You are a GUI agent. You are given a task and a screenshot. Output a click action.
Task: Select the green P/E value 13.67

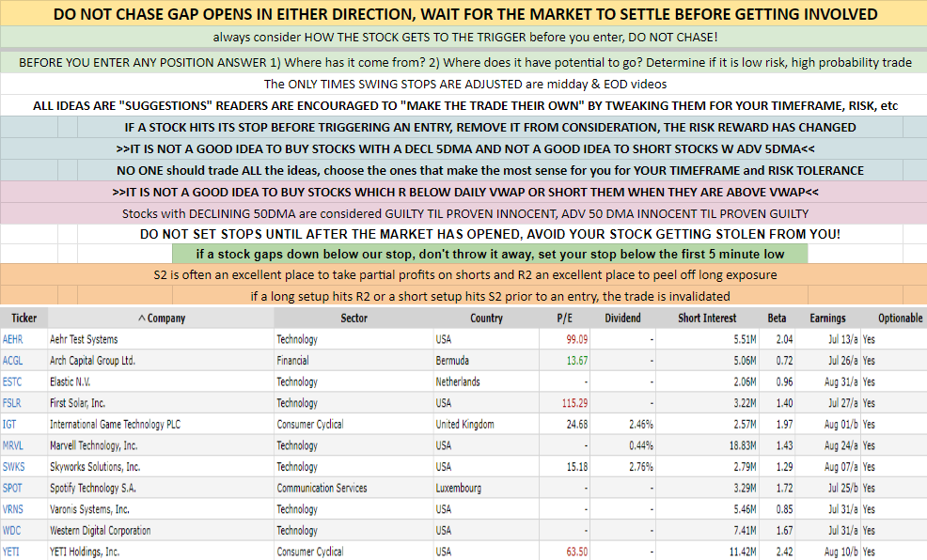click(x=577, y=361)
